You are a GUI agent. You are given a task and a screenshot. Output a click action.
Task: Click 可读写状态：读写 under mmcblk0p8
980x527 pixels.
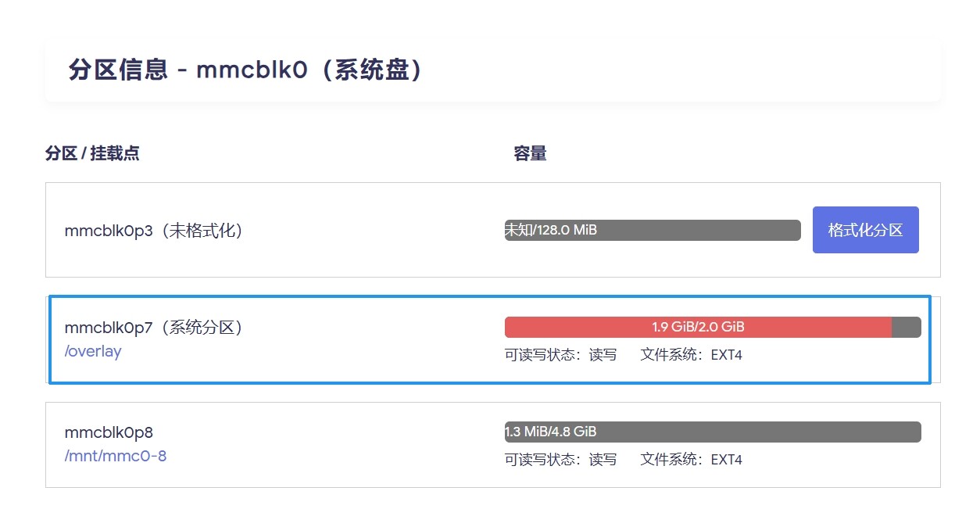click(x=560, y=459)
